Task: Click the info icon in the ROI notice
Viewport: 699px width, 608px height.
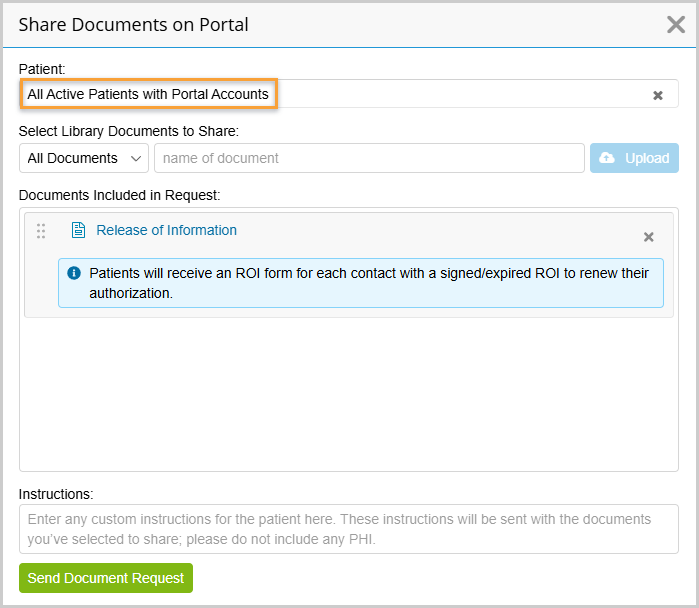Action: click(x=74, y=273)
